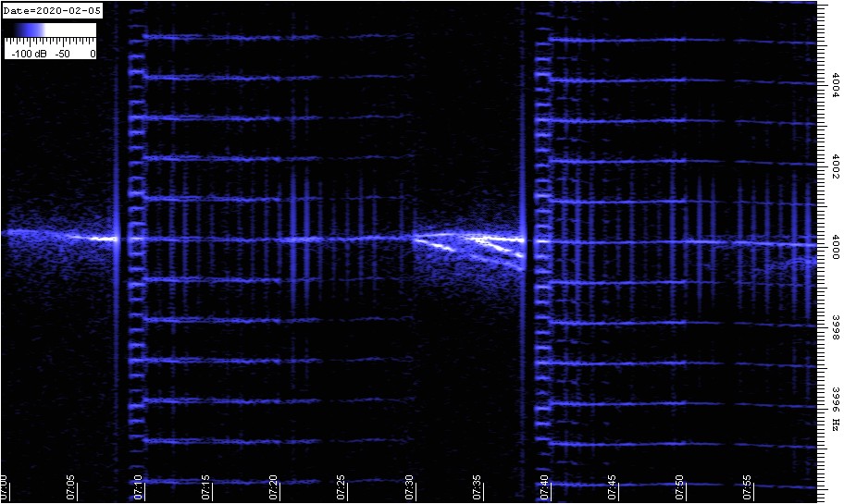Select the 07:30 time axis marker
The image size is (844, 504).
410,487
